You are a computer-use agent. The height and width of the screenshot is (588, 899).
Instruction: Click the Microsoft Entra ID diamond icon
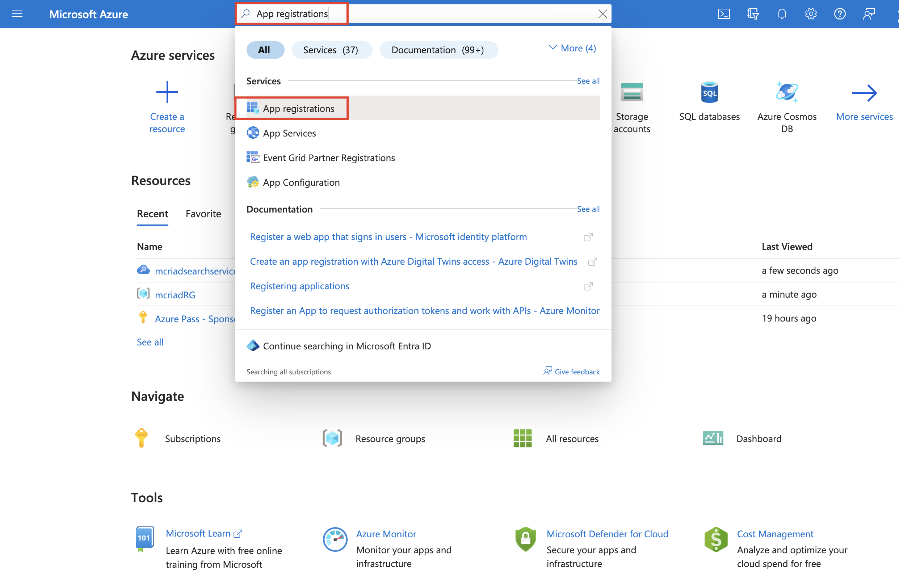coord(253,345)
